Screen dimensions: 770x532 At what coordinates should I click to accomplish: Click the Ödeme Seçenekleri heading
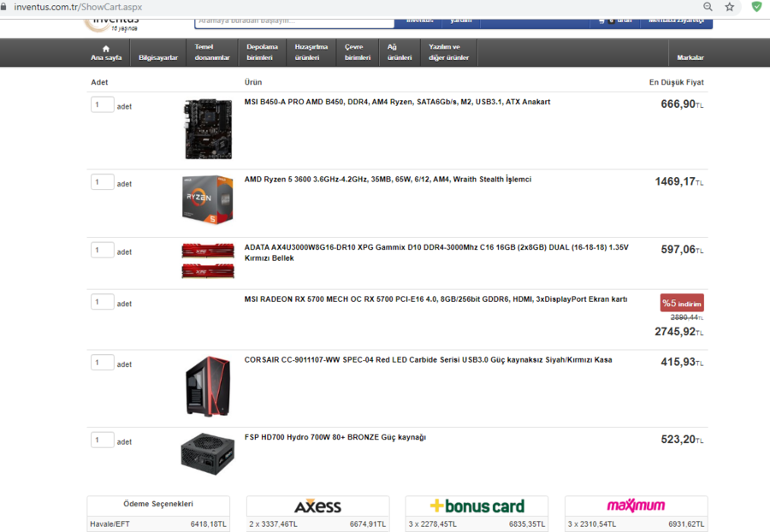click(158, 504)
